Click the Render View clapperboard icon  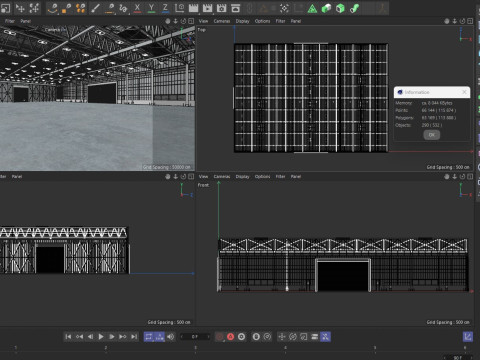(193, 8)
